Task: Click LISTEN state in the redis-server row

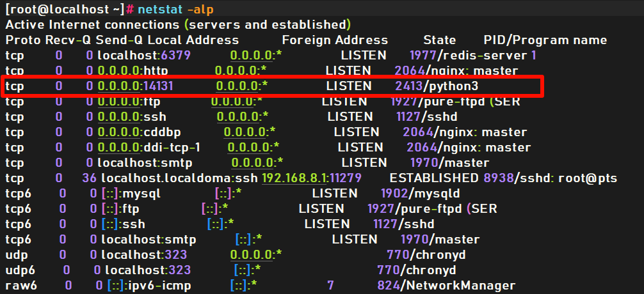Action: tap(364, 55)
